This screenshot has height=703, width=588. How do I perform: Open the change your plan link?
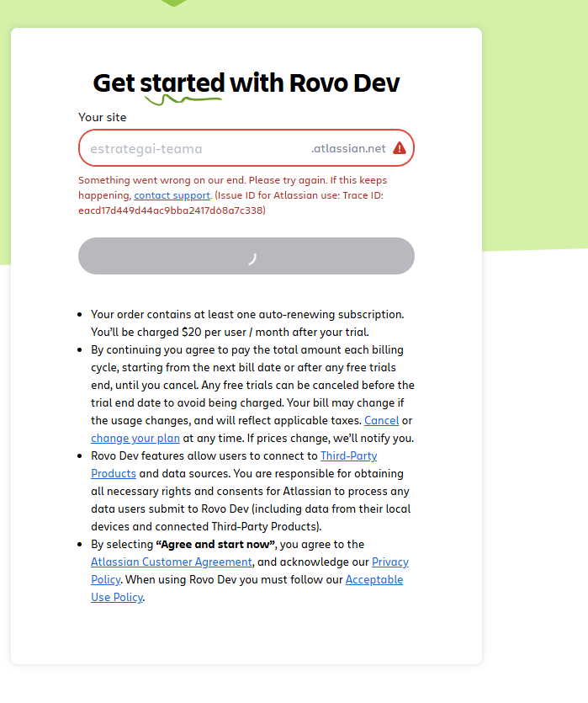(x=135, y=438)
